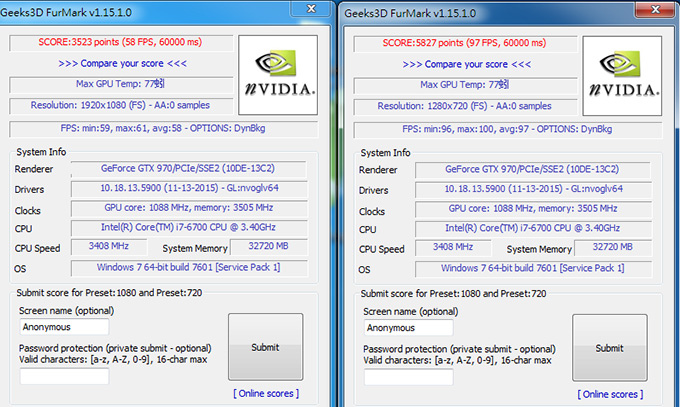The width and height of the screenshot is (680, 407).
Task: Open Online scores link in right window
Action: tap(610, 394)
